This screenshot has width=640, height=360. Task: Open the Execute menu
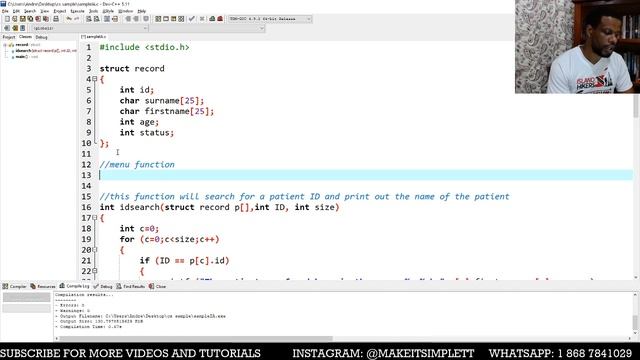77,11
